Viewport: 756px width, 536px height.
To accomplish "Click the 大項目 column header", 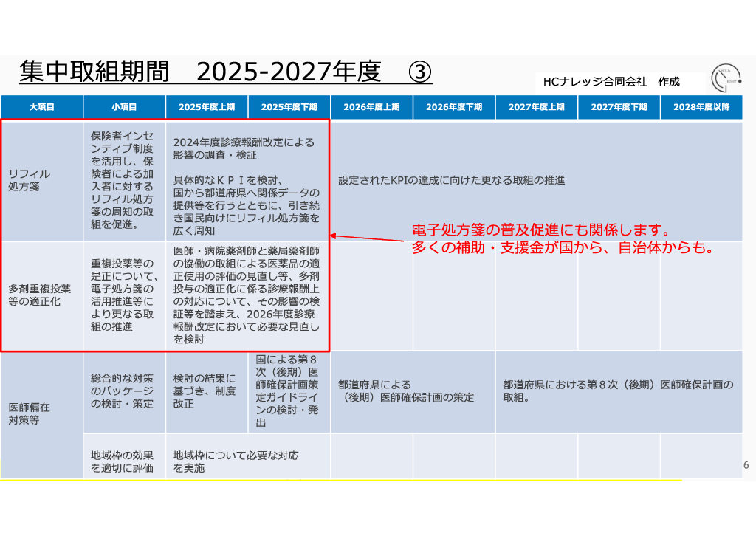I will (x=41, y=107).
